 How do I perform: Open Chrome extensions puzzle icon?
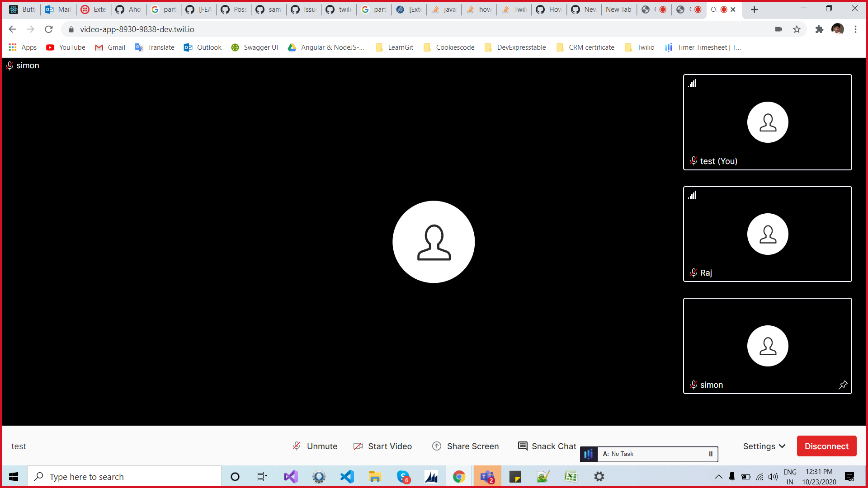click(819, 29)
